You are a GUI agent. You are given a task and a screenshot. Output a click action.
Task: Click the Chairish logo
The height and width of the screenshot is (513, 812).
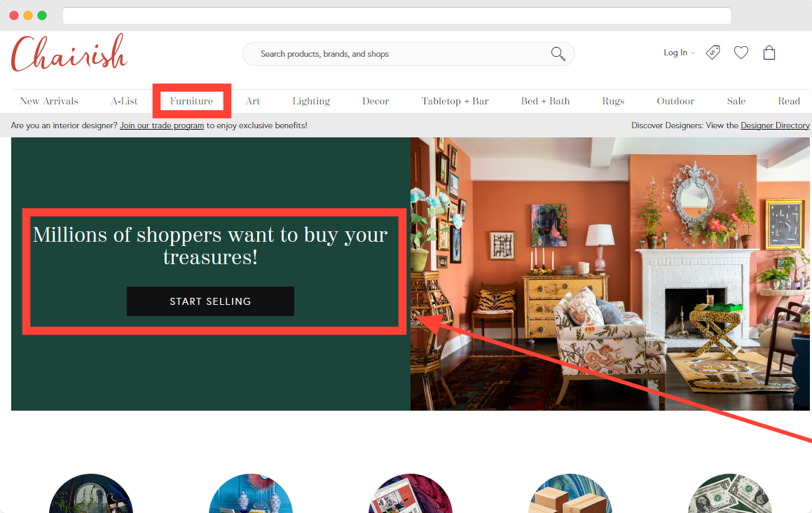(69, 52)
